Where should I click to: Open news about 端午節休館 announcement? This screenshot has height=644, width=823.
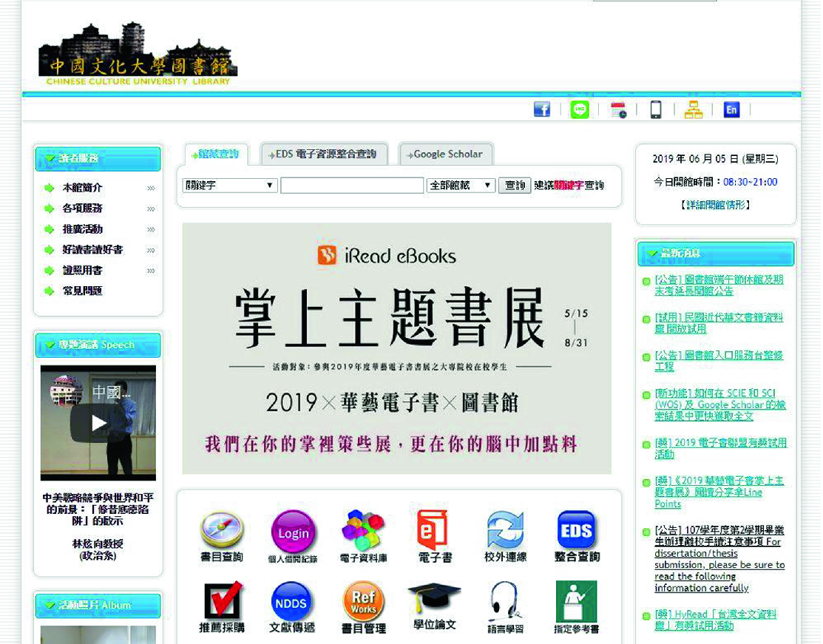(719, 285)
